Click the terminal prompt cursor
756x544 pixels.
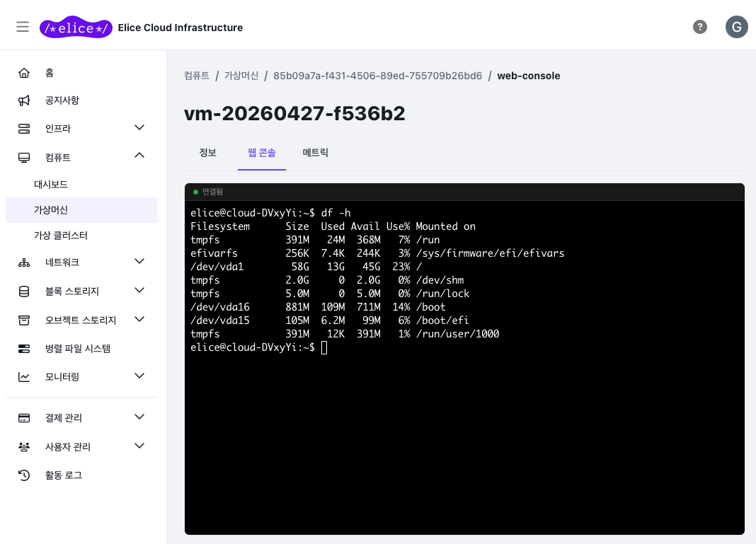tap(324, 347)
